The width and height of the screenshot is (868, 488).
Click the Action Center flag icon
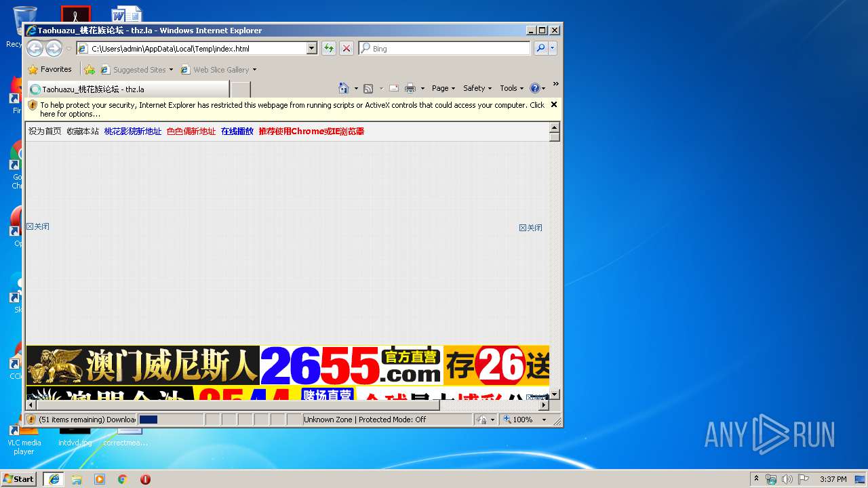804,479
